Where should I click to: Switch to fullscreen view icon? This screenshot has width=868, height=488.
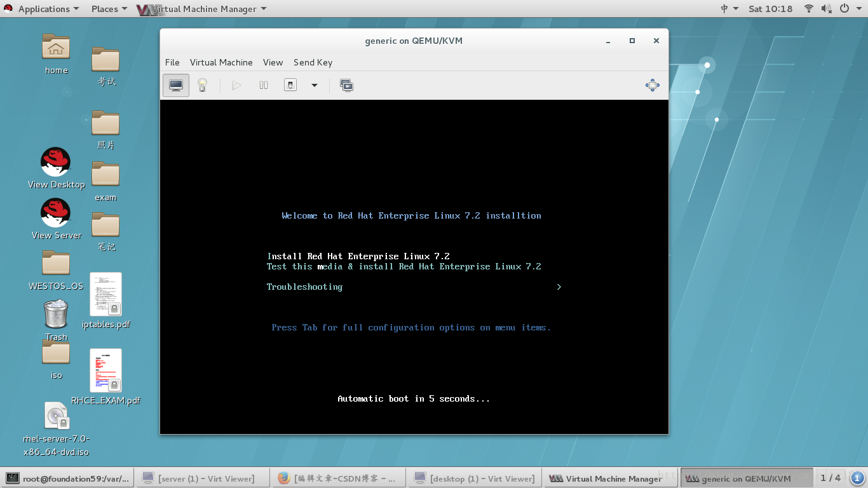click(653, 85)
